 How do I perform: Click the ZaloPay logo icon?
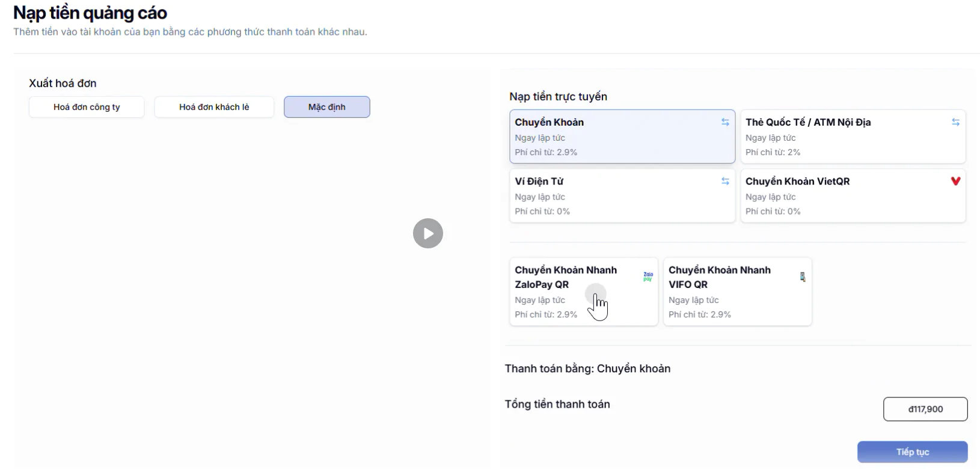pyautogui.click(x=648, y=277)
